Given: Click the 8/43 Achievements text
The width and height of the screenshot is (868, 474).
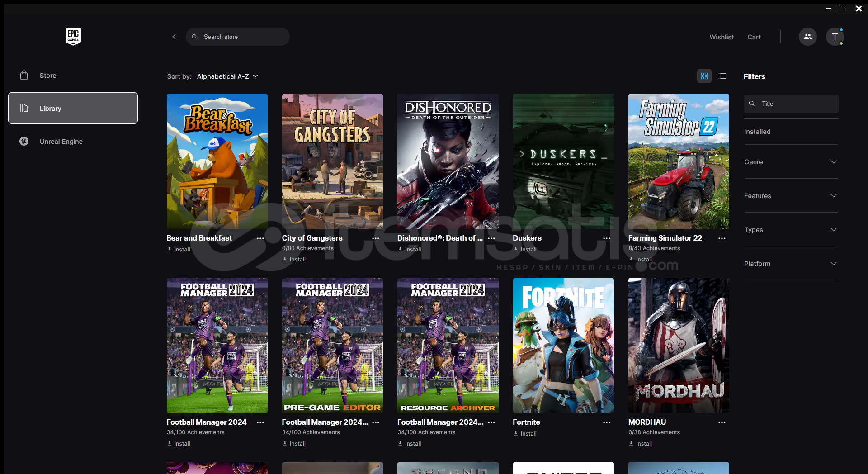Looking at the screenshot, I should [654, 248].
